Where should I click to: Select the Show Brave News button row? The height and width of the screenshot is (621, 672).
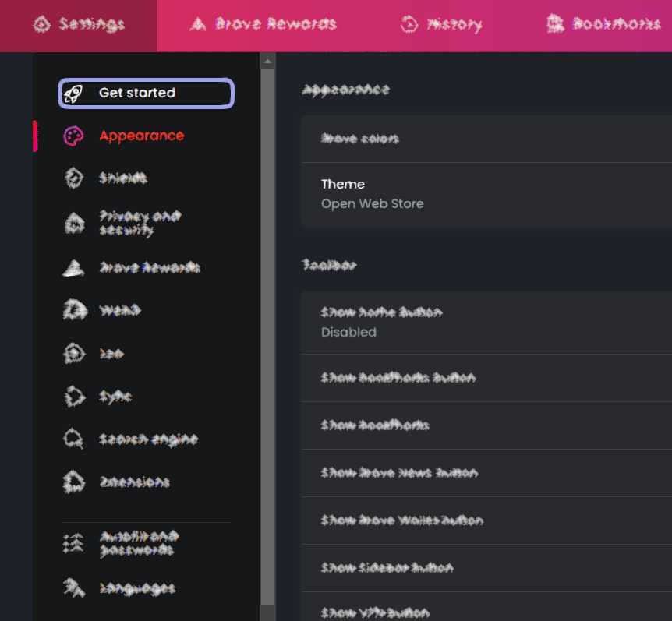(x=486, y=473)
